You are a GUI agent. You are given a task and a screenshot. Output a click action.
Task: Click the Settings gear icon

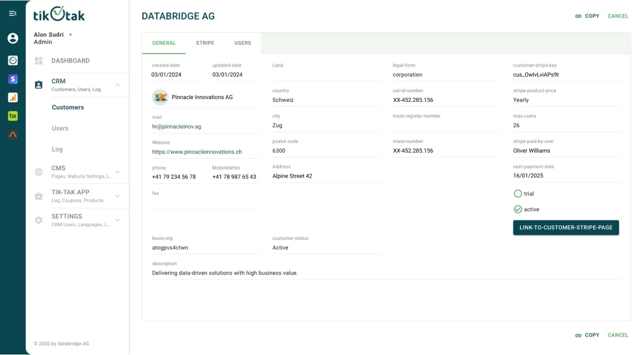[x=39, y=220]
